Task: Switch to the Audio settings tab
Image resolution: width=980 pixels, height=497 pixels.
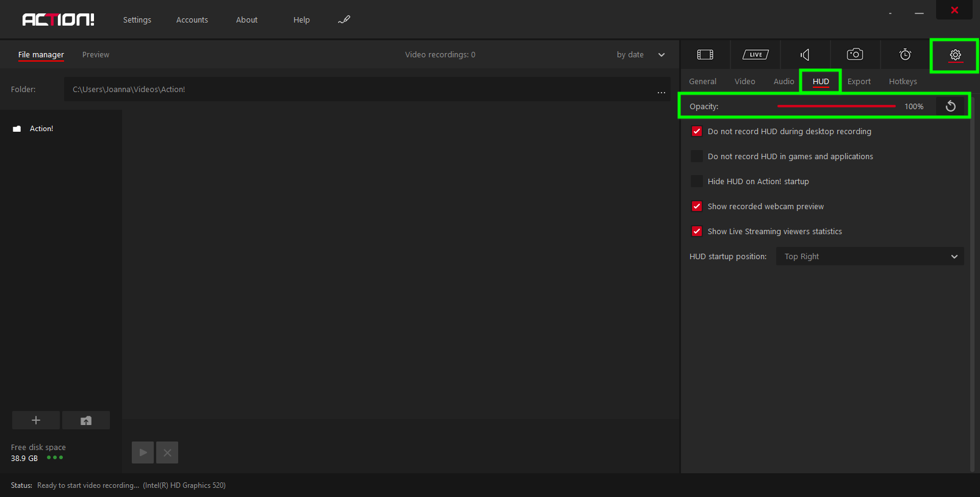Action: [x=784, y=82]
